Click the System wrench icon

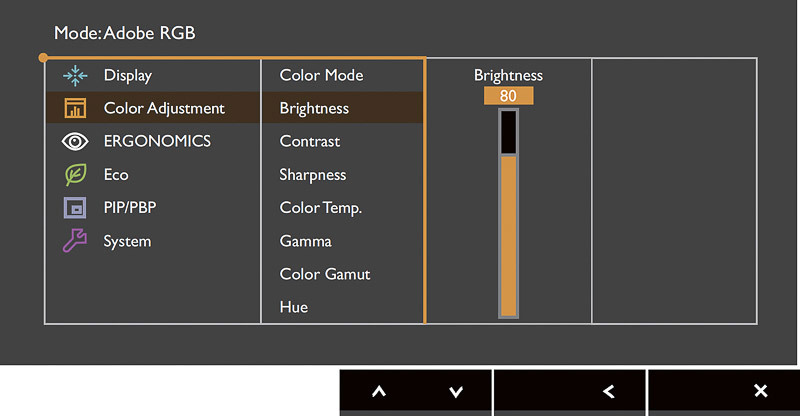tap(74, 241)
